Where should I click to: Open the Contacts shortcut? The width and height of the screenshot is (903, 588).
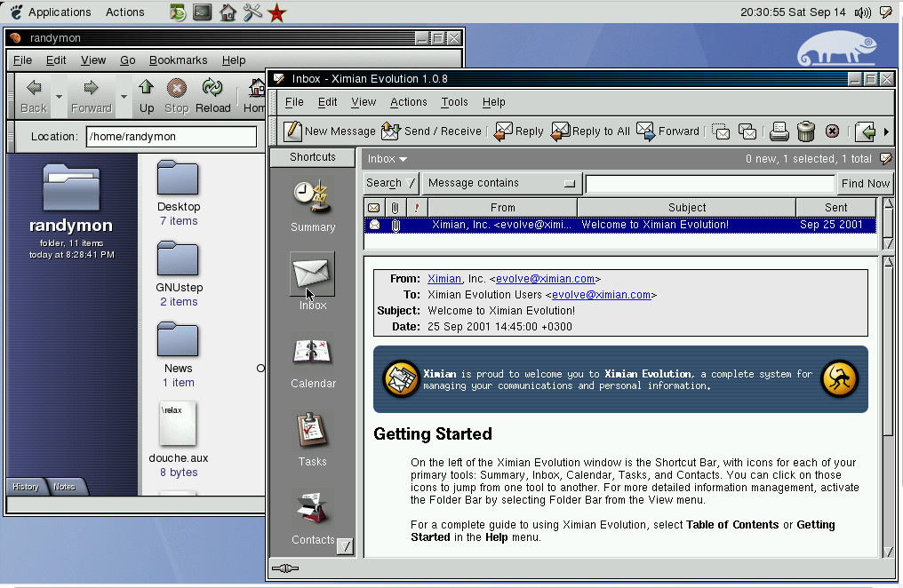[x=313, y=518]
